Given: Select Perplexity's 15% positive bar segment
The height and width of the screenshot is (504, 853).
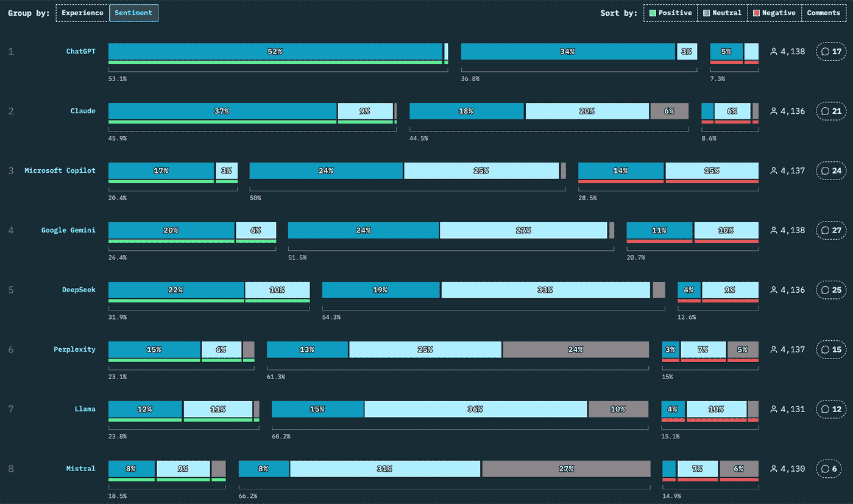Looking at the screenshot, I should tap(154, 350).
